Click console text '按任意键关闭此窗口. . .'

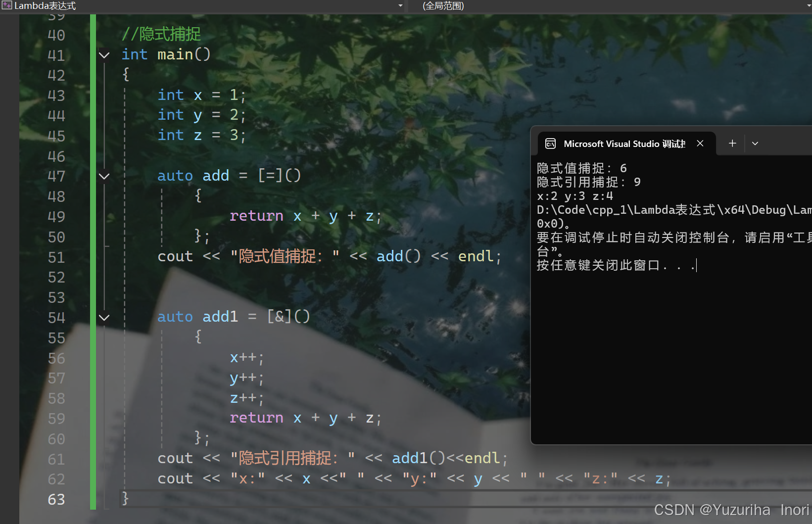click(616, 265)
